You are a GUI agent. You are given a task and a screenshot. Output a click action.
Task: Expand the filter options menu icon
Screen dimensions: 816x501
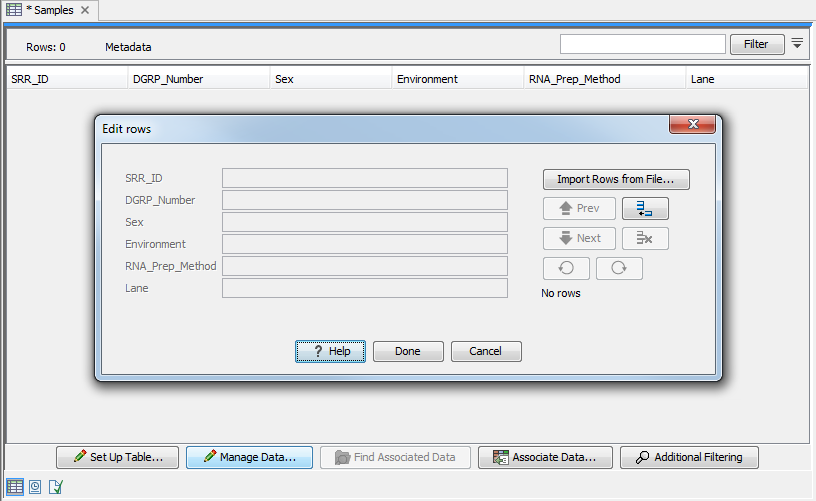point(797,44)
